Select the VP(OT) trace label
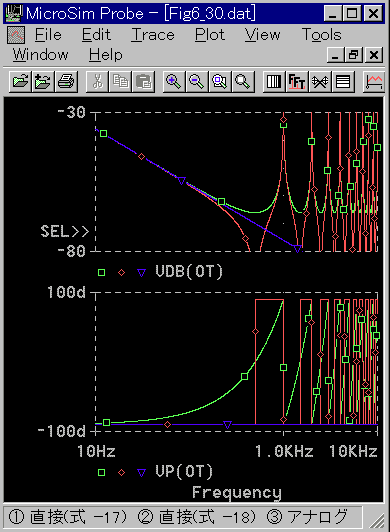 tap(184, 472)
